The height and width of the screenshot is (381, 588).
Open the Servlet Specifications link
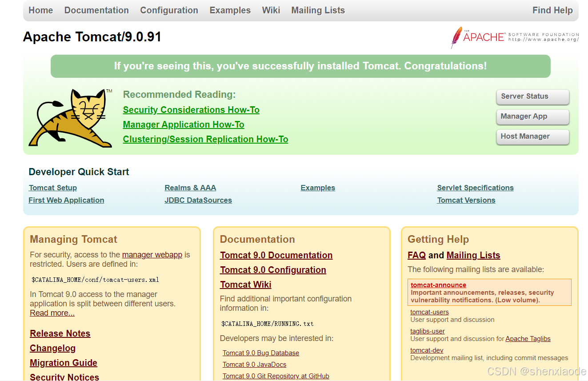point(475,188)
